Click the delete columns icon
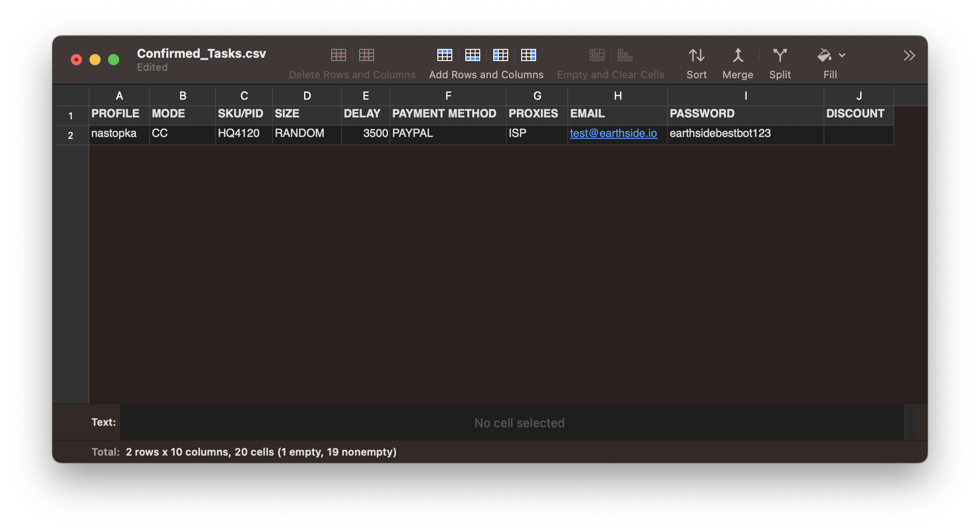This screenshot has height=532, width=980. 367,55
